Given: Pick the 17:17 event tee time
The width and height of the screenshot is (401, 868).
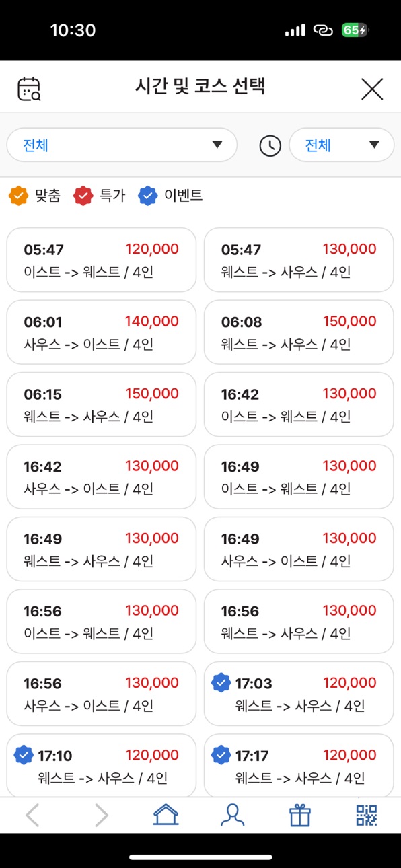Looking at the screenshot, I should tap(299, 765).
